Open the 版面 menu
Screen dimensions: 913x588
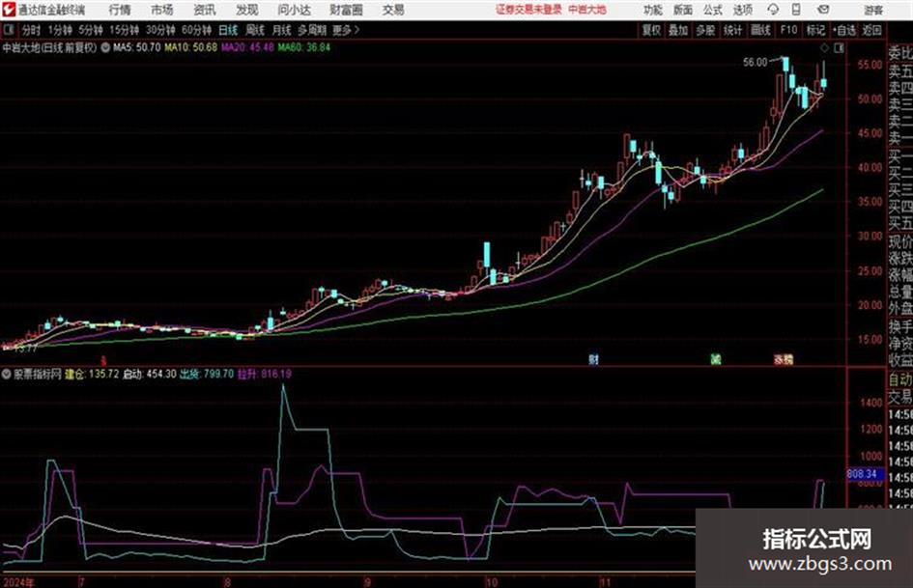click(x=683, y=10)
